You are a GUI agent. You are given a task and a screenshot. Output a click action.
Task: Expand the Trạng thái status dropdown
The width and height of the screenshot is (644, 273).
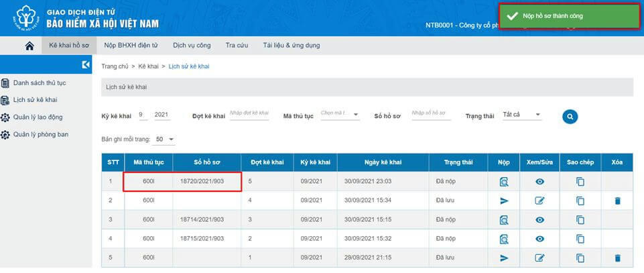pos(523,115)
